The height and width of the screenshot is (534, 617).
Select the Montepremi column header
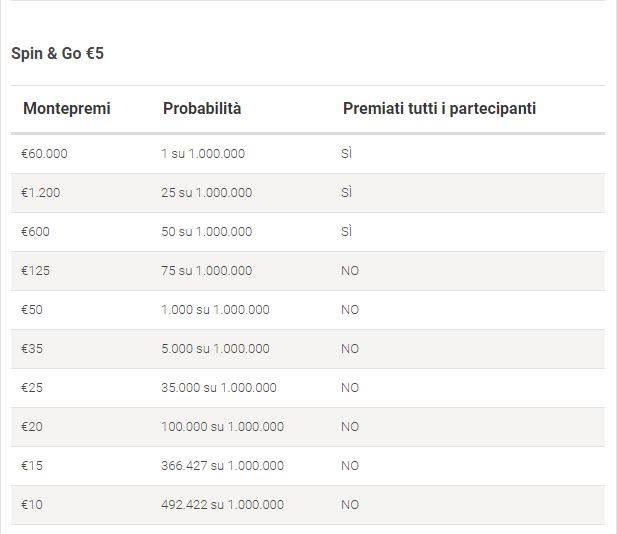point(67,109)
